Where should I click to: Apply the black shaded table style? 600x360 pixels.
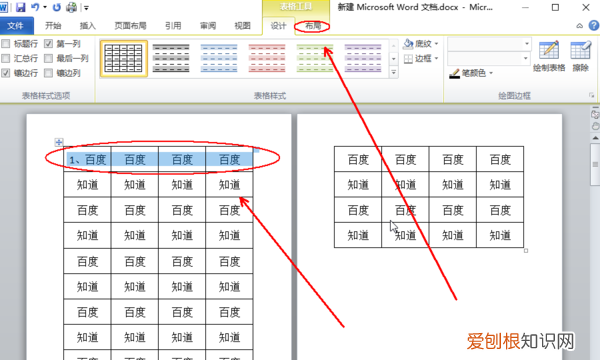171,59
